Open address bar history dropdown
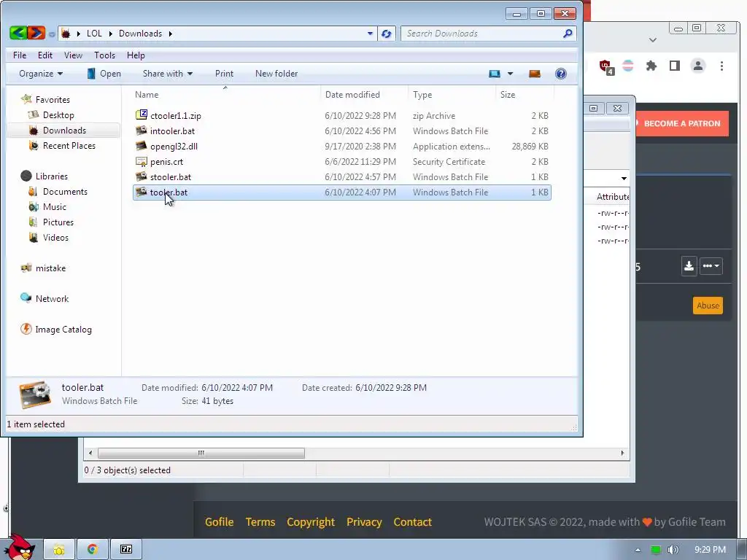The width and height of the screenshot is (747, 560). click(x=370, y=34)
